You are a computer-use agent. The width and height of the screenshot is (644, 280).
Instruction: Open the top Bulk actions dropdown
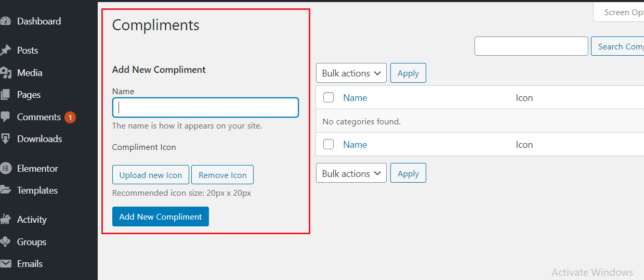(351, 73)
